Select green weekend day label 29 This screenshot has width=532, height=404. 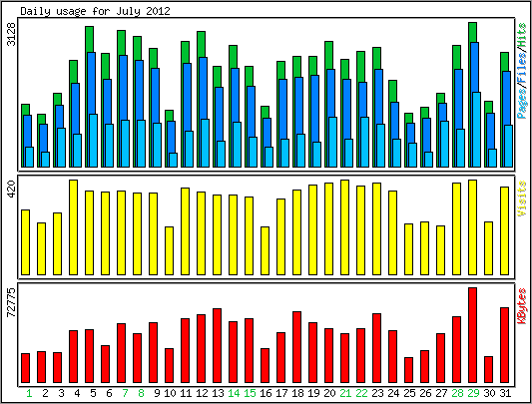point(473,393)
